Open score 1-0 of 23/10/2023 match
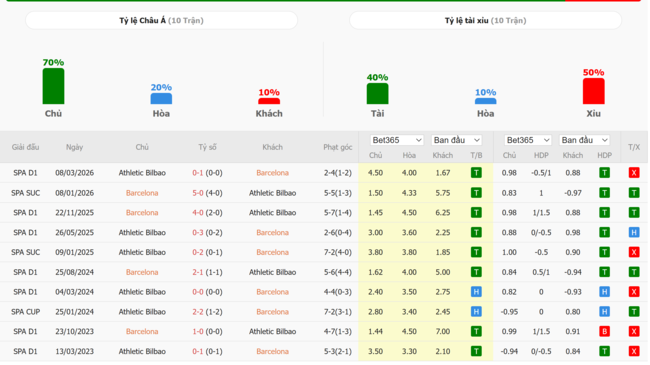650x365 pixels. point(198,331)
